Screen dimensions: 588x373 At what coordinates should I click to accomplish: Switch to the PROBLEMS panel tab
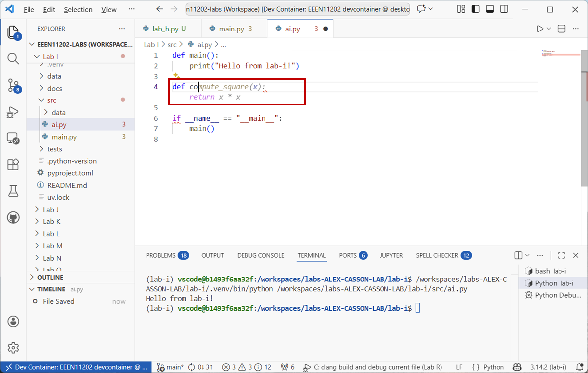[x=161, y=255]
